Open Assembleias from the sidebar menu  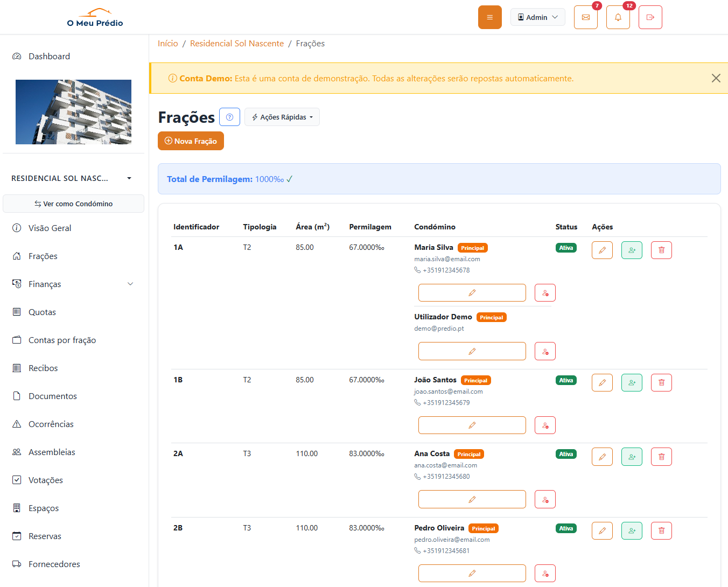(x=52, y=452)
